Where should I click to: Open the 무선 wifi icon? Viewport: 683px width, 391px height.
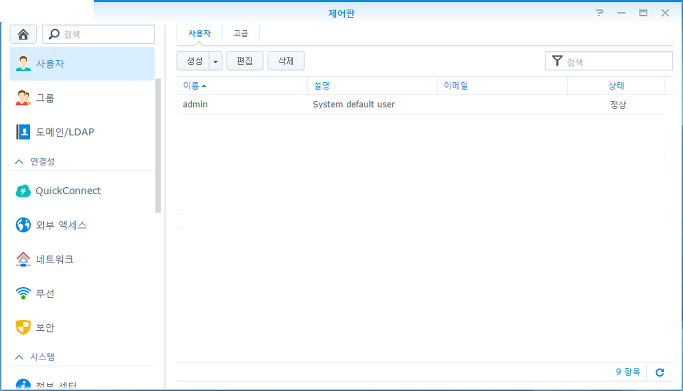(x=23, y=293)
